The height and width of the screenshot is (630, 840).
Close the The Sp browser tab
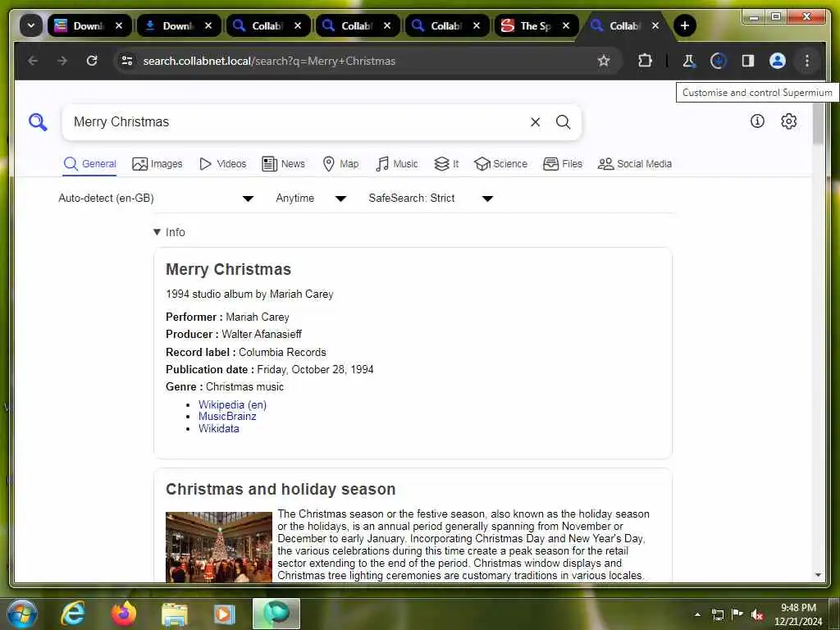pyautogui.click(x=566, y=25)
